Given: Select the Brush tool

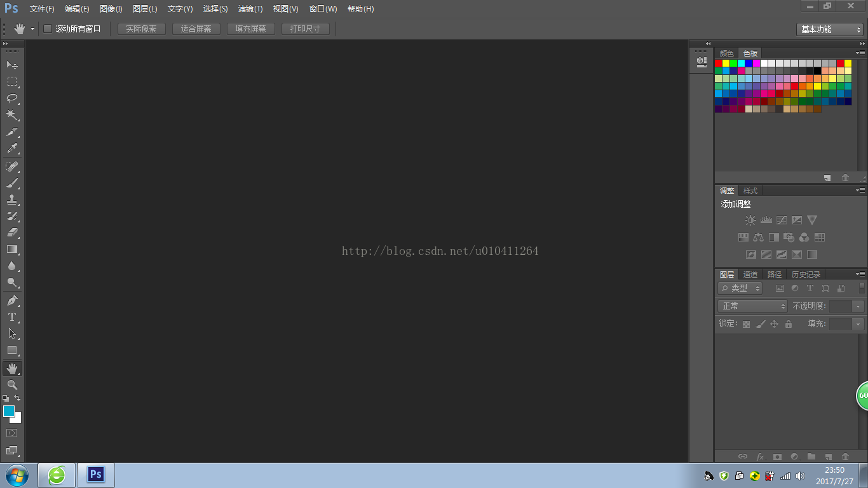Looking at the screenshot, I should point(12,183).
